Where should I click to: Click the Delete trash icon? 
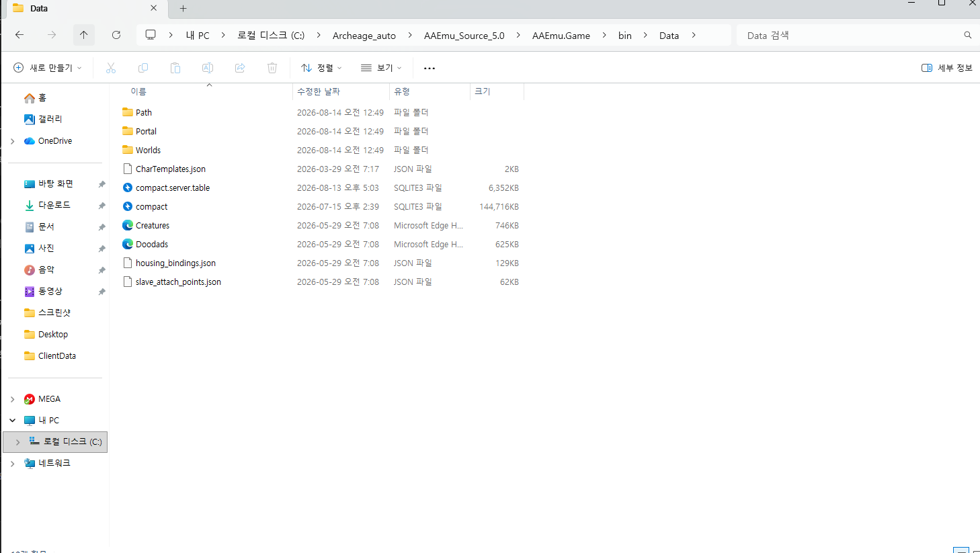(272, 68)
